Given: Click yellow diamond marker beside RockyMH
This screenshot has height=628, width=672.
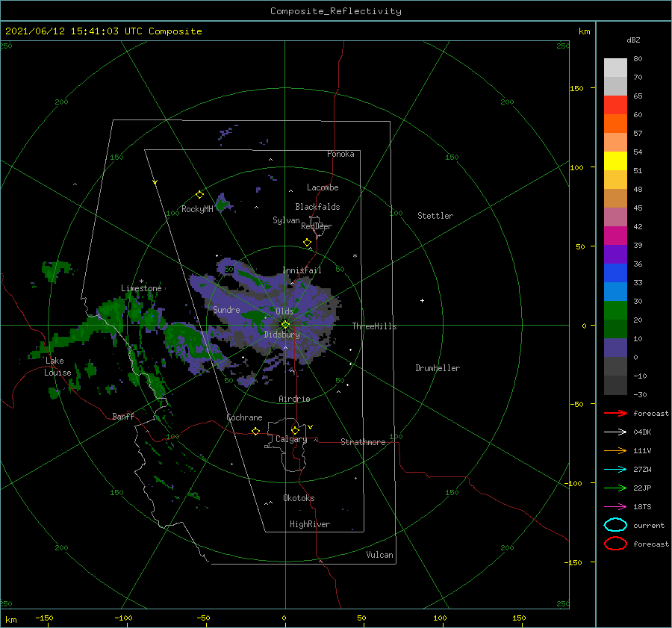Looking at the screenshot, I should pyautogui.click(x=199, y=195).
